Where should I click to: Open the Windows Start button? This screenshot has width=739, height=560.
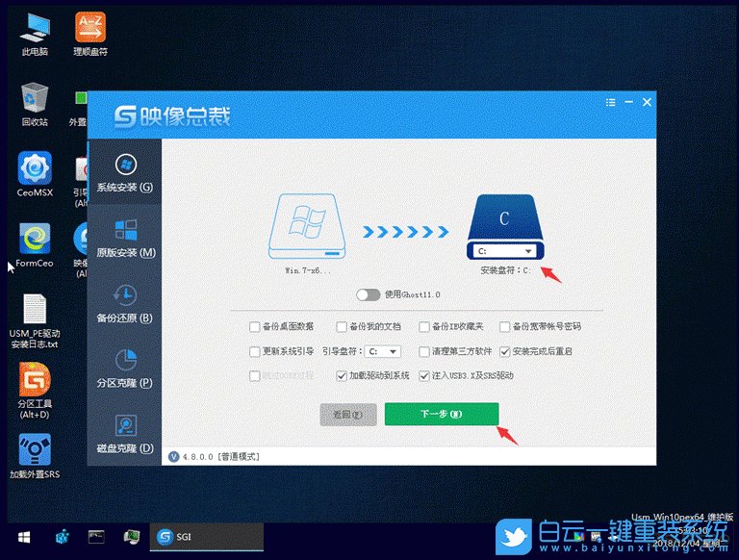point(24,537)
